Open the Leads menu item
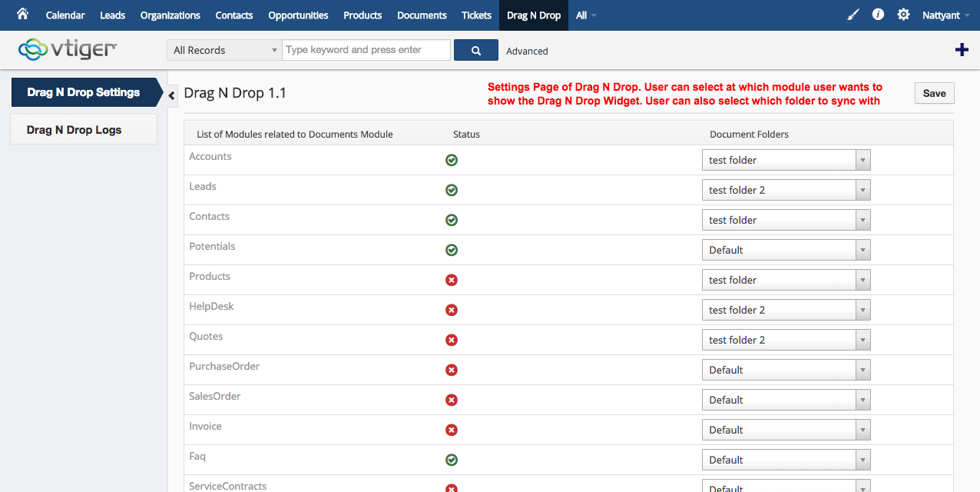Image resolution: width=980 pixels, height=492 pixels. pos(112,15)
